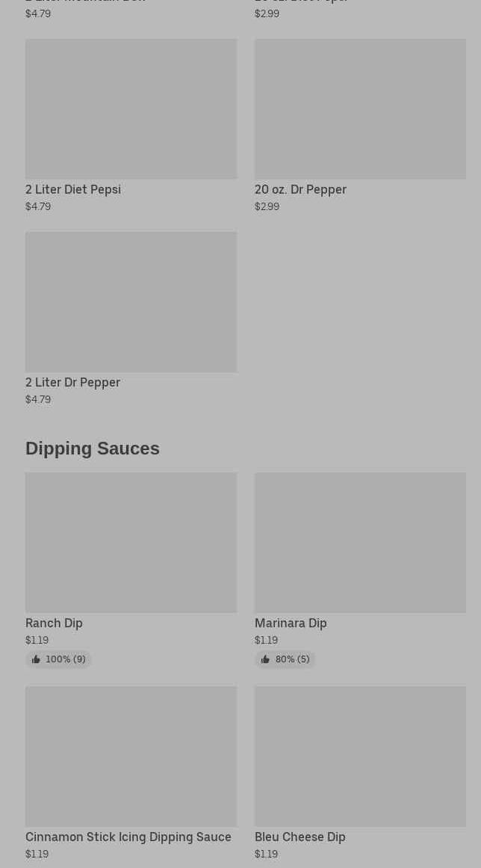
Task: Open the 20 oz. Dr Pepper title link
Action: click(300, 190)
